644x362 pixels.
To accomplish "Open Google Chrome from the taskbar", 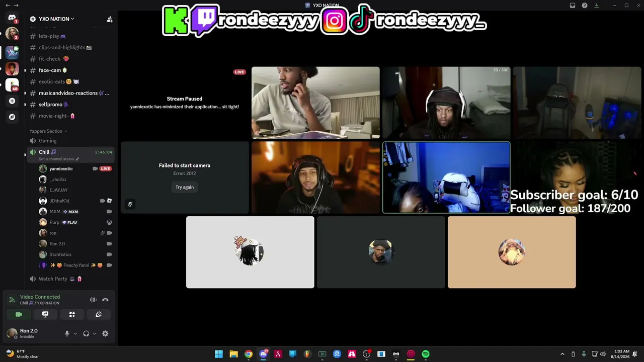I will tap(249, 354).
